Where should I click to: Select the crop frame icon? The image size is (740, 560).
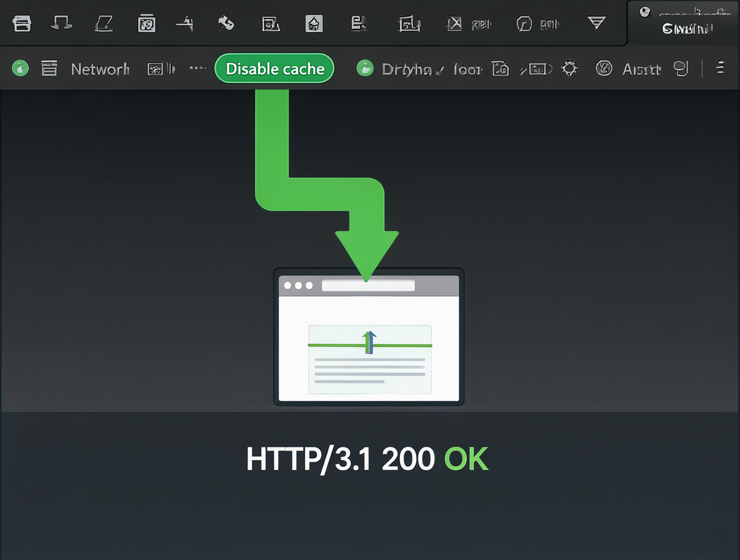tap(409, 23)
